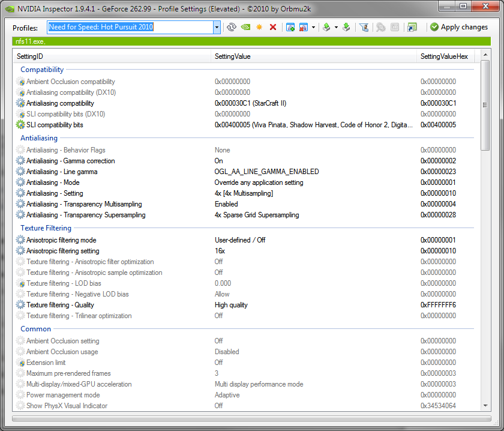Create a new profile with the sun icon
This screenshot has width=504, height=431.
coord(259,27)
